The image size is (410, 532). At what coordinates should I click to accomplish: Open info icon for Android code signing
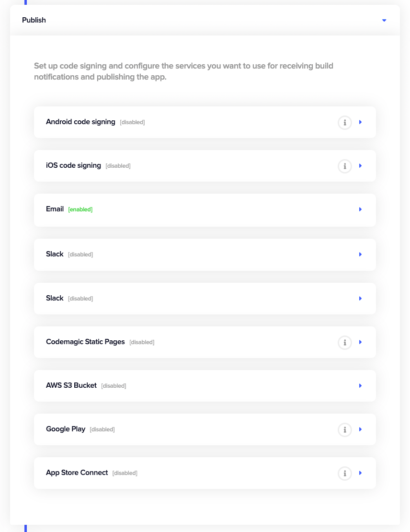pyautogui.click(x=344, y=123)
